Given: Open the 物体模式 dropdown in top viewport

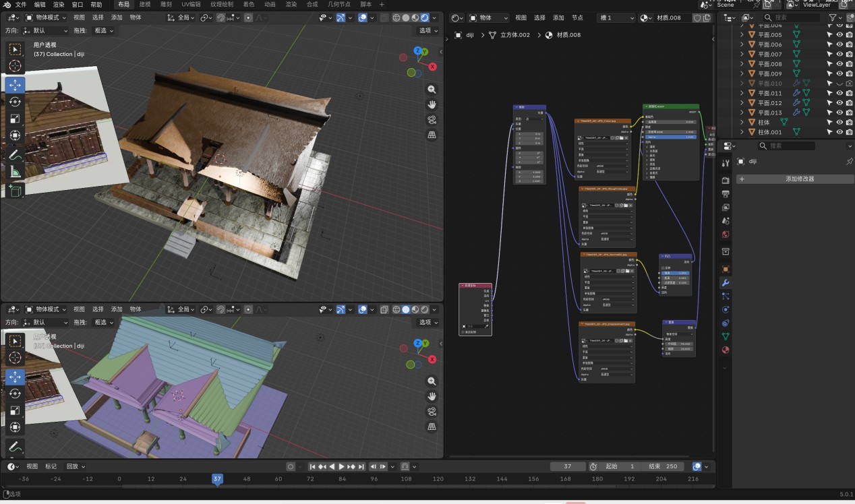Looking at the screenshot, I should coord(47,18).
